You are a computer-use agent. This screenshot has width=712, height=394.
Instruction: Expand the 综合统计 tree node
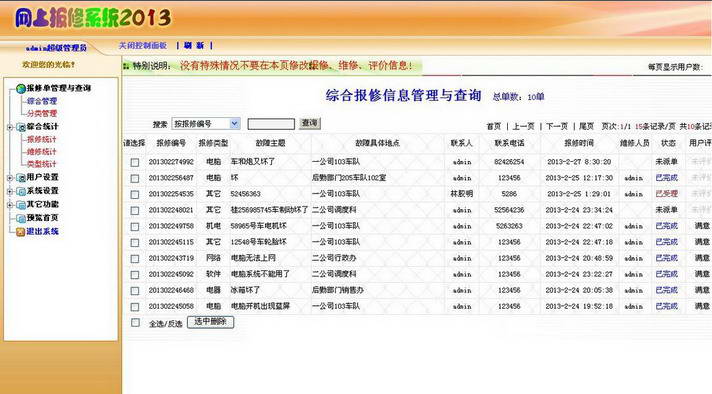pos(10,127)
